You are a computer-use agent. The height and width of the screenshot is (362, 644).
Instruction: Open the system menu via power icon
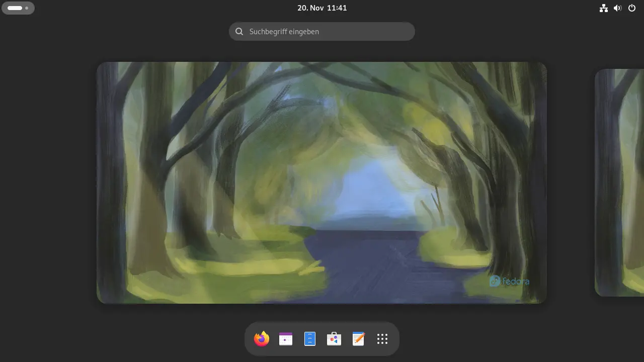click(x=632, y=8)
